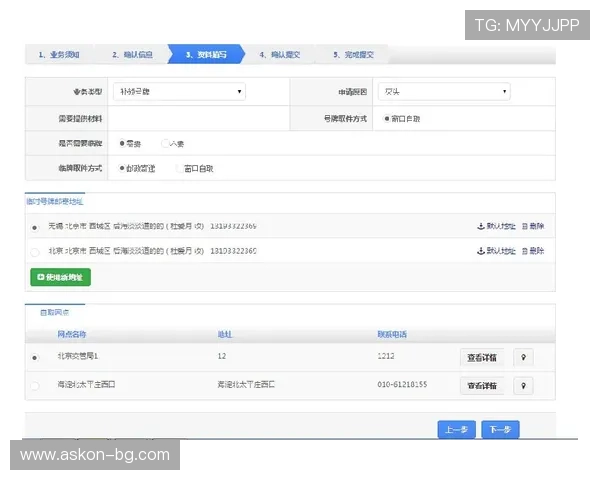This screenshot has width=600, height=480.
Task: Click 删除 link on first address row
Action: point(533,226)
